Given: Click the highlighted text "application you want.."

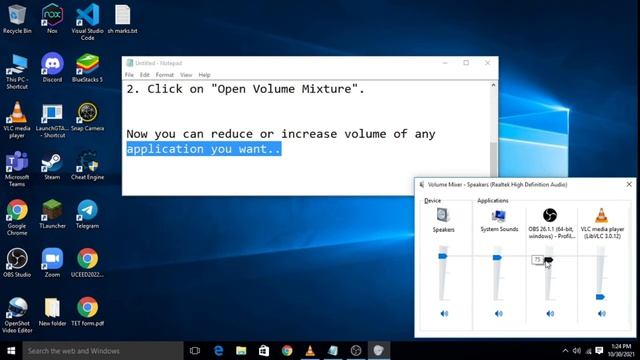Looking at the screenshot, I should point(204,149).
